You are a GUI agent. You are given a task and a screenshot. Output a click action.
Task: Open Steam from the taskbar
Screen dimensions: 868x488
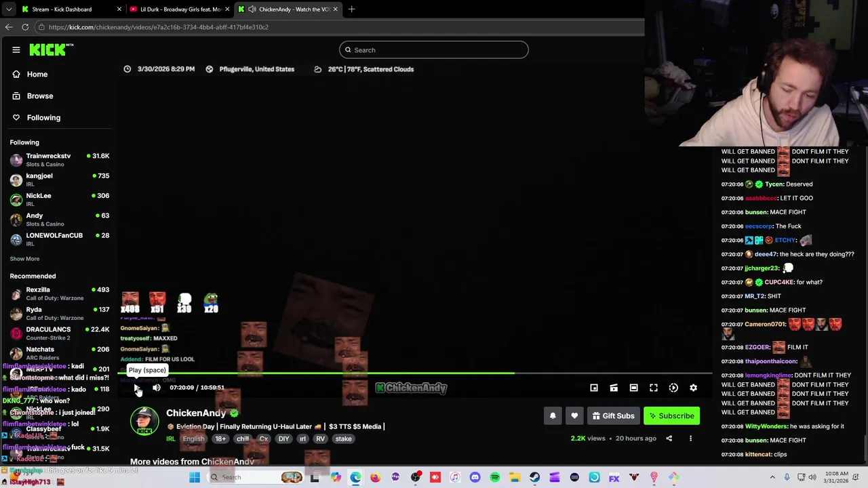click(534, 477)
